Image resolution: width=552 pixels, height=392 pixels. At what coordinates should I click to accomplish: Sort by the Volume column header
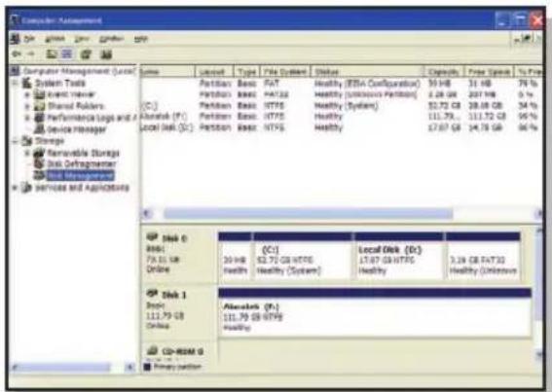pos(167,71)
